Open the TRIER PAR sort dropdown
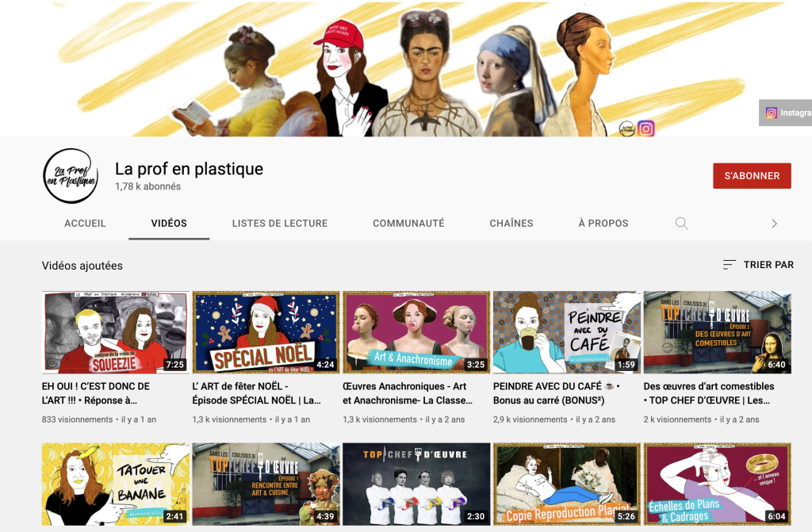The height and width of the screenshot is (532, 812). [758, 265]
